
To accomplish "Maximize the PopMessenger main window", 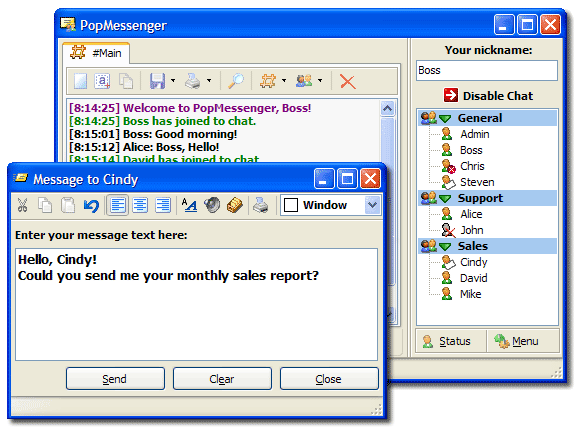I will [x=527, y=25].
